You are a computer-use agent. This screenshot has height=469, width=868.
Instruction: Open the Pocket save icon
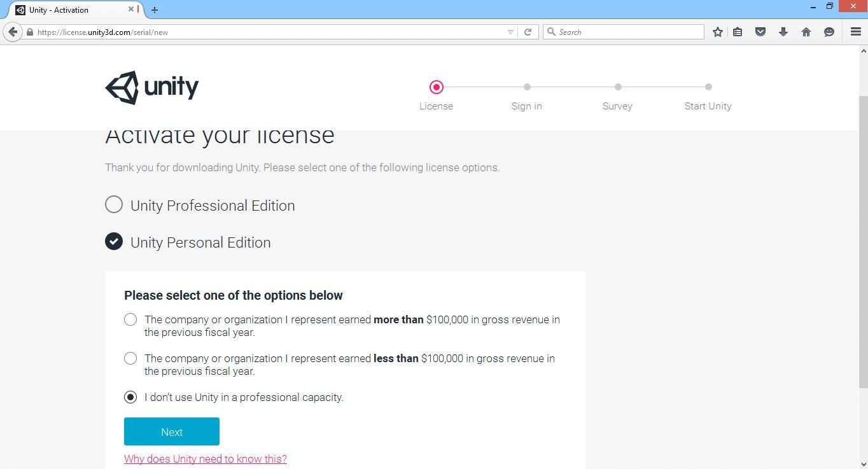click(x=760, y=31)
